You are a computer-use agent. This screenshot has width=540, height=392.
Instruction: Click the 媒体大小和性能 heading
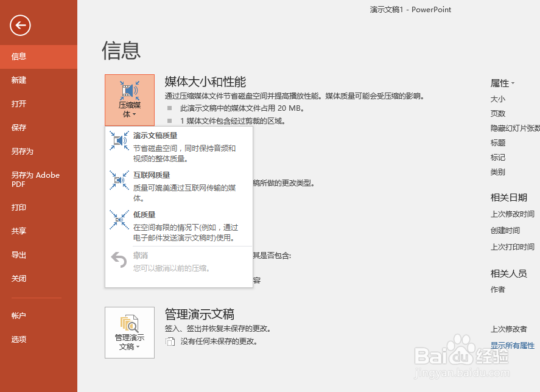pyautogui.click(x=205, y=82)
